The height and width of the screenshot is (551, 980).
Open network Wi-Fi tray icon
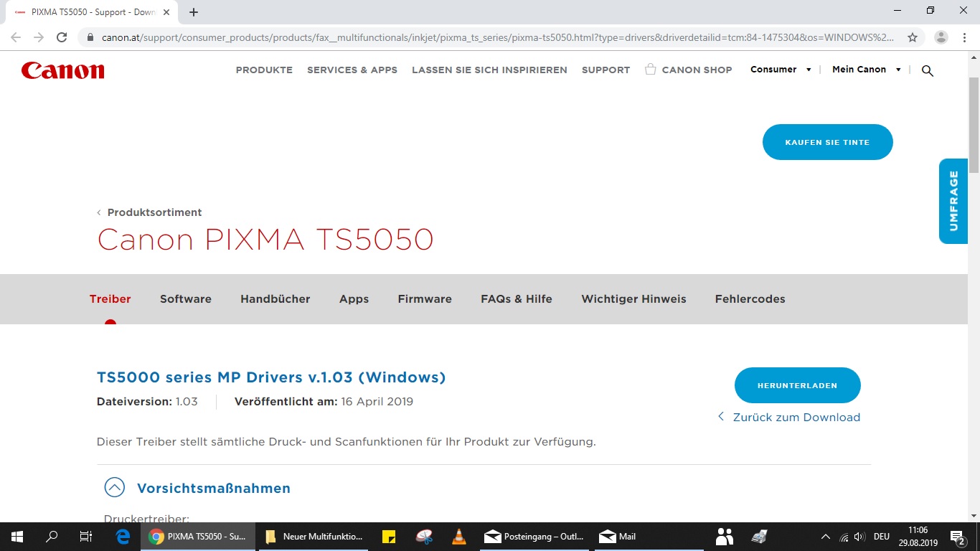tap(844, 537)
